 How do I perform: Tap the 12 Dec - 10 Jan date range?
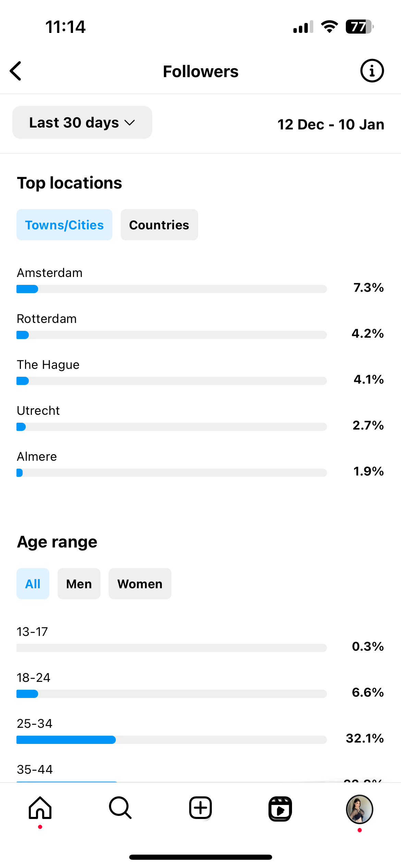331,124
